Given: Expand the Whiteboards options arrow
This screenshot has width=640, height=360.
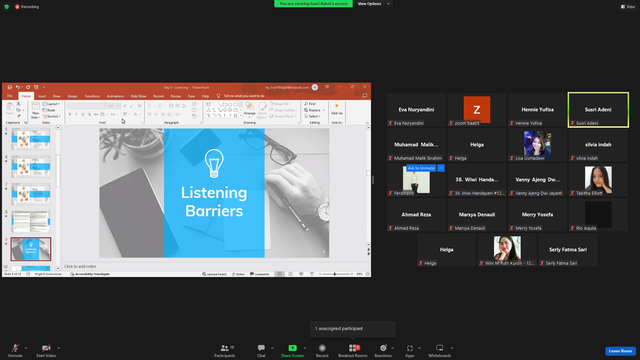Looking at the screenshot, I should coord(452,348).
